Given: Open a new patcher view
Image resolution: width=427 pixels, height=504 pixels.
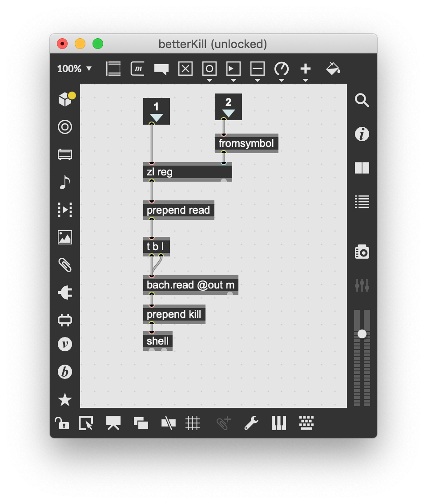Looking at the screenshot, I should (x=86, y=423).
